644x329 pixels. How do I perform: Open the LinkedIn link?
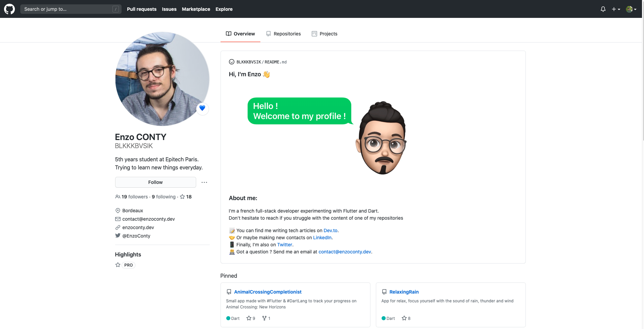coord(322,238)
